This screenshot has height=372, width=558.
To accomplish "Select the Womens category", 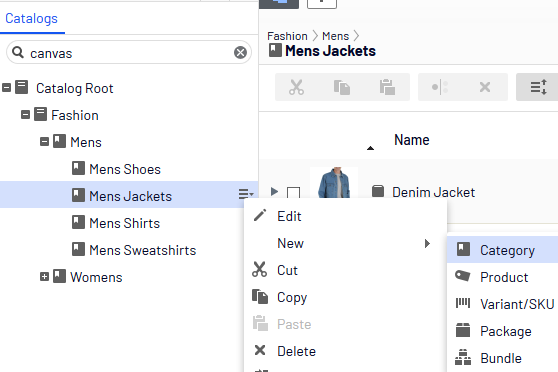I will (96, 277).
